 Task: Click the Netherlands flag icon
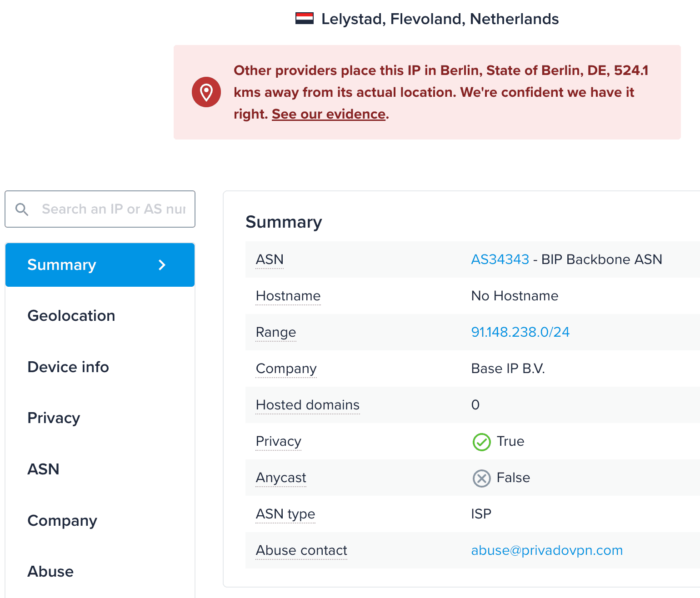tap(304, 19)
